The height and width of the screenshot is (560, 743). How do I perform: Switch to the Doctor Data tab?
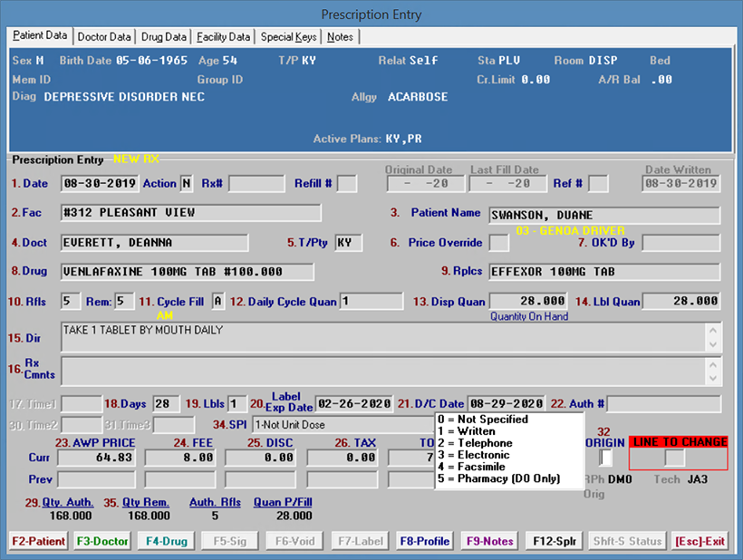[x=104, y=37]
